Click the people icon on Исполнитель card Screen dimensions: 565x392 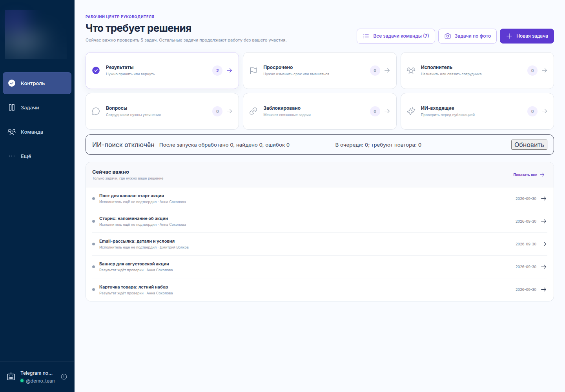(x=411, y=71)
